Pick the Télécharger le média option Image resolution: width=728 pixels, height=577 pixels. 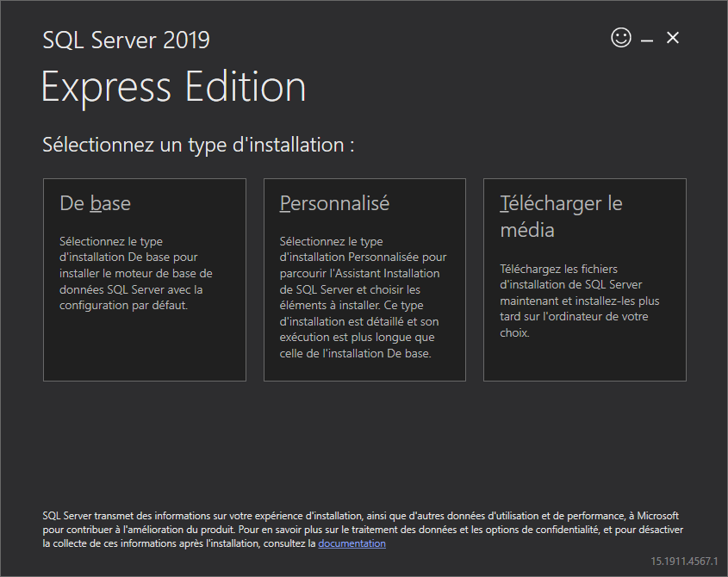584,279
